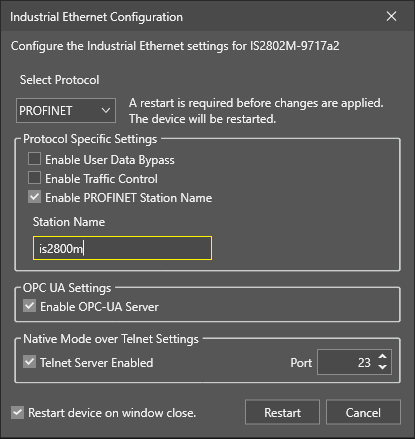Click the Configure Industrial Ethernet settings heading
This screenshot has width=415, height=439.
(175, 46)
